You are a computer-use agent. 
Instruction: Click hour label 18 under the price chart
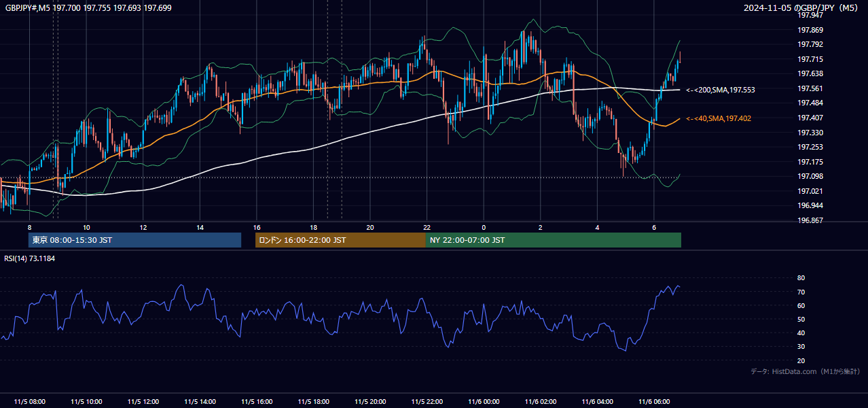313,227
